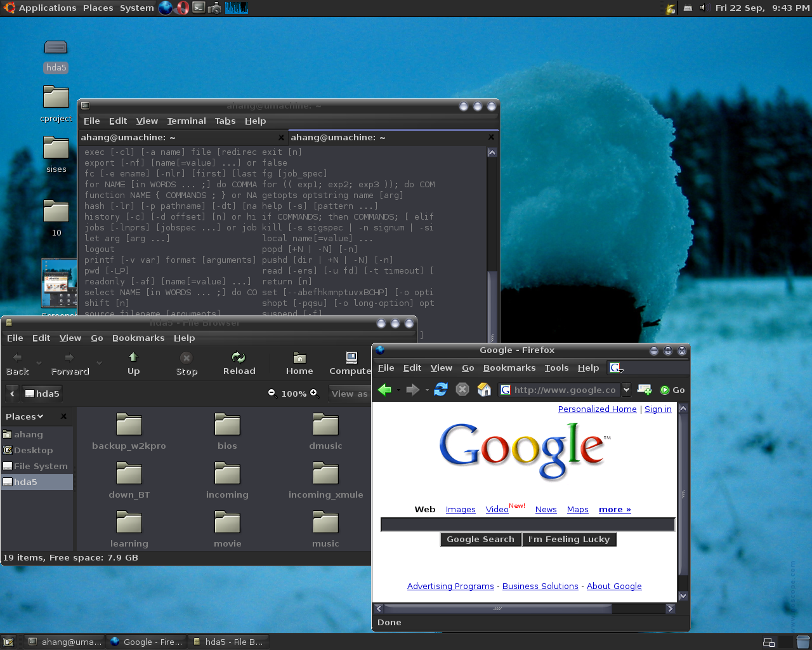Viewport: 812px width, 650px height.
Task: Click show desktop button in bottom panel
Action: (x=9, y=642)
